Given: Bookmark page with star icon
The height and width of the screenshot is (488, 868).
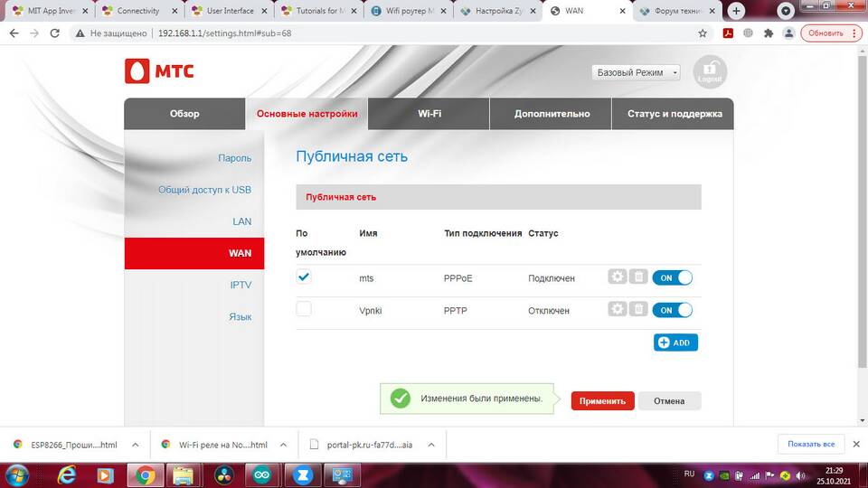Looking at the screenshot, I should 703,33.
